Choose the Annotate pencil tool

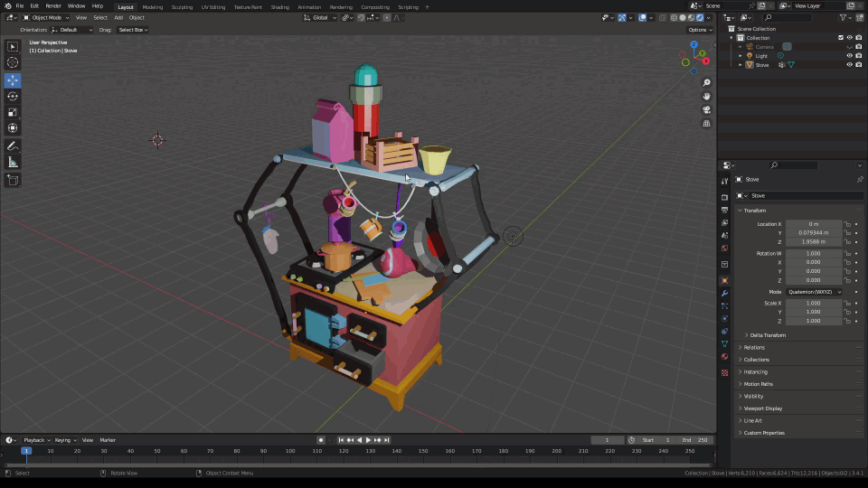pos(13,145)
